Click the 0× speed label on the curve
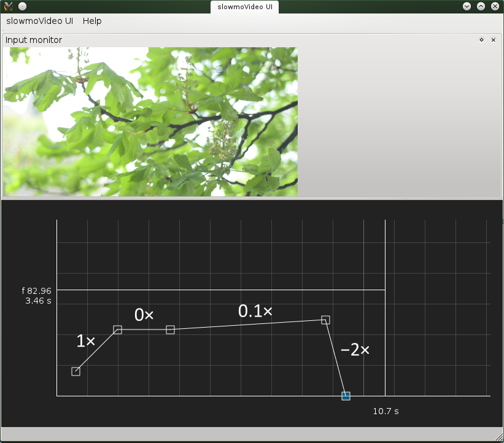The image size is (504, 443). click(144, 315)
